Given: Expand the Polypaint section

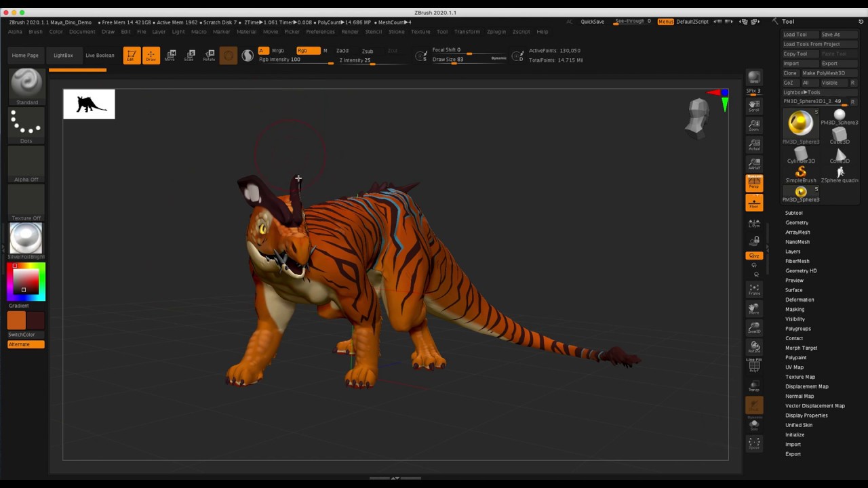Looking at the screenshot, I should click(x=795, y=357).
